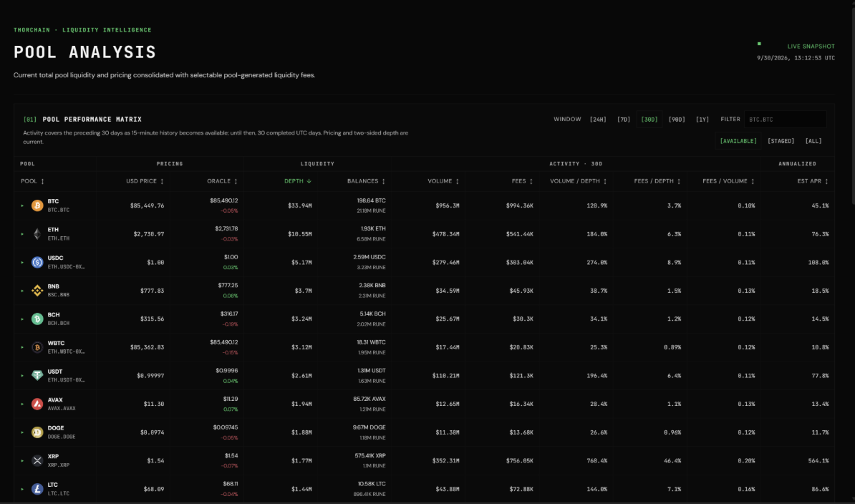Click the WBTC coin icon

[37, 347]
